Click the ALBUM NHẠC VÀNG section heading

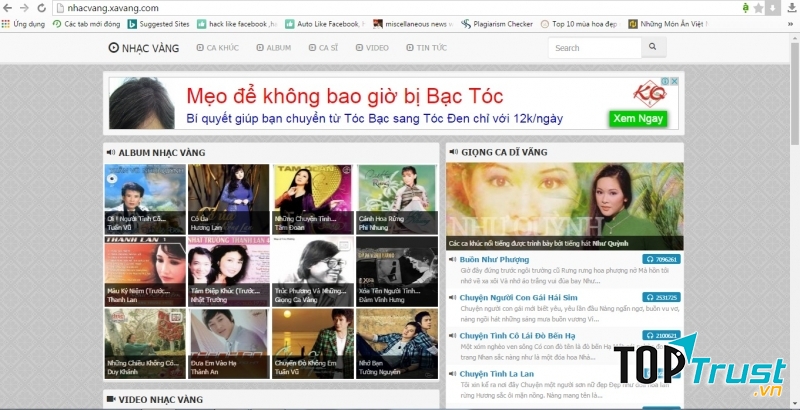point(162,152)
